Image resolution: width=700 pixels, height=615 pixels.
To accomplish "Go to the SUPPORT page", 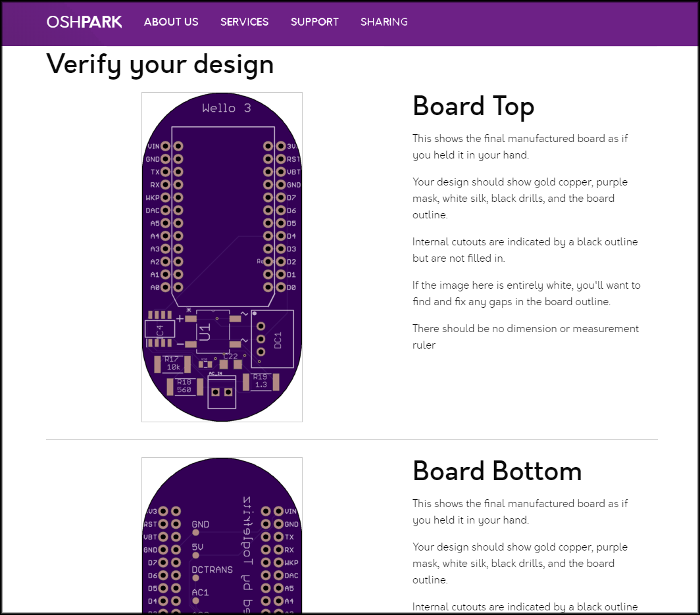I will click(314, 22).
